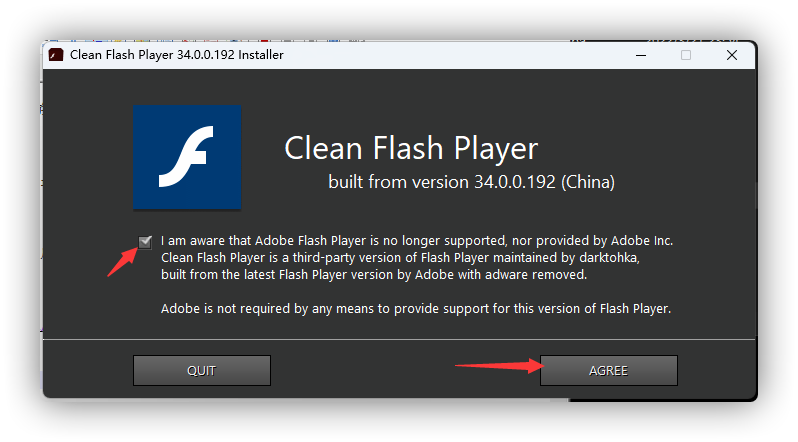Click the 'built from version 34.0.0.192 (China)' subtitle

pyautogui.click(x=471, y=182)
